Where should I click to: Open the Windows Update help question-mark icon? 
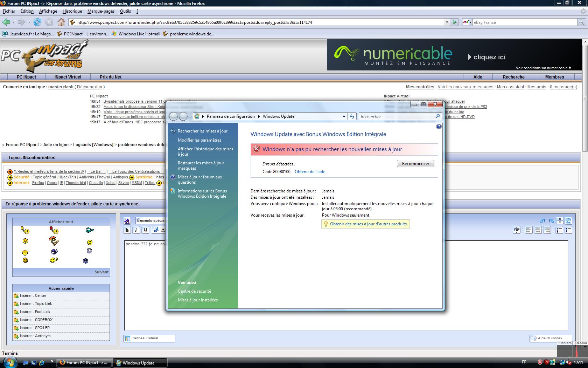439,127
